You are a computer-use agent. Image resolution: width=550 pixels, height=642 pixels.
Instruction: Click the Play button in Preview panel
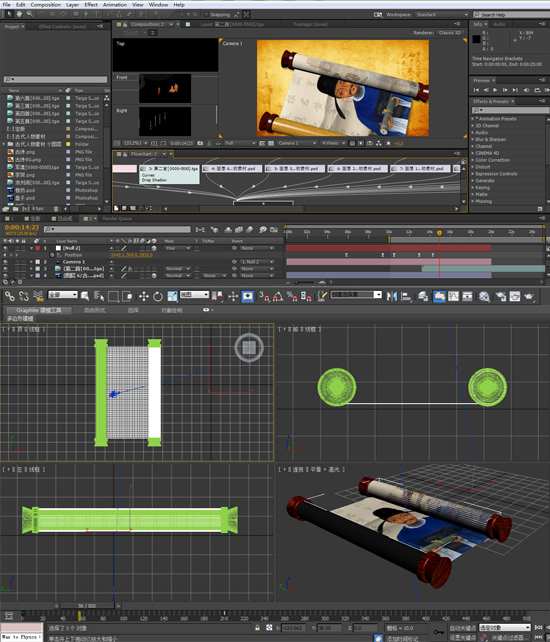496,90
